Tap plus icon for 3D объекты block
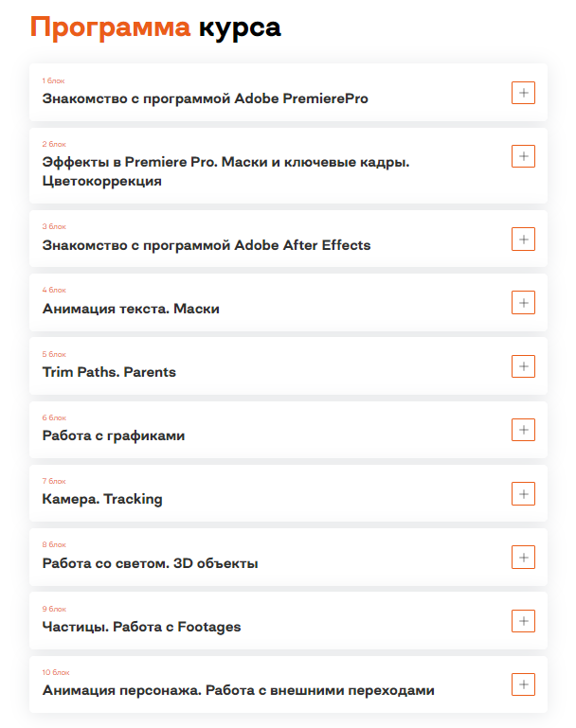 [523, 557]
